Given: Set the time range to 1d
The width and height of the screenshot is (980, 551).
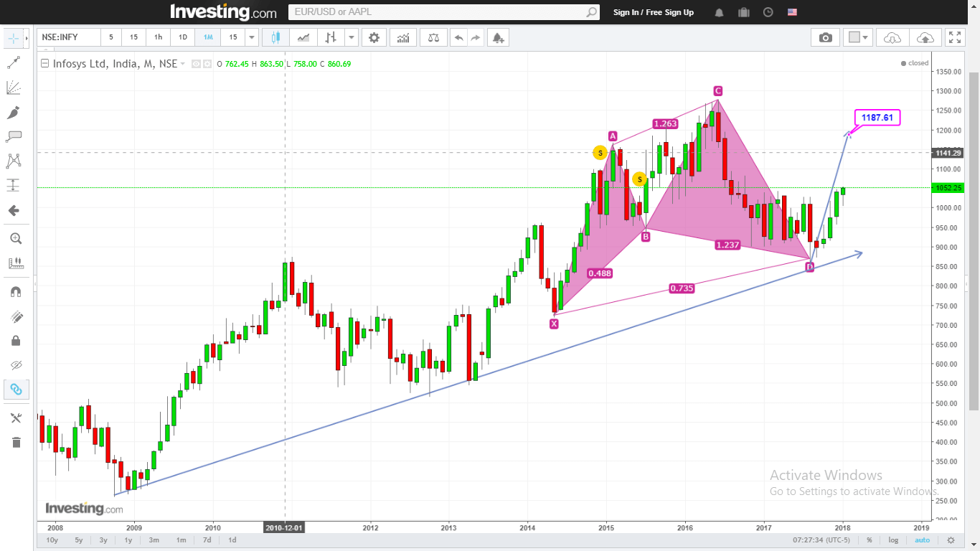Looking at the screenshot, I should click(x=232, y=540).
